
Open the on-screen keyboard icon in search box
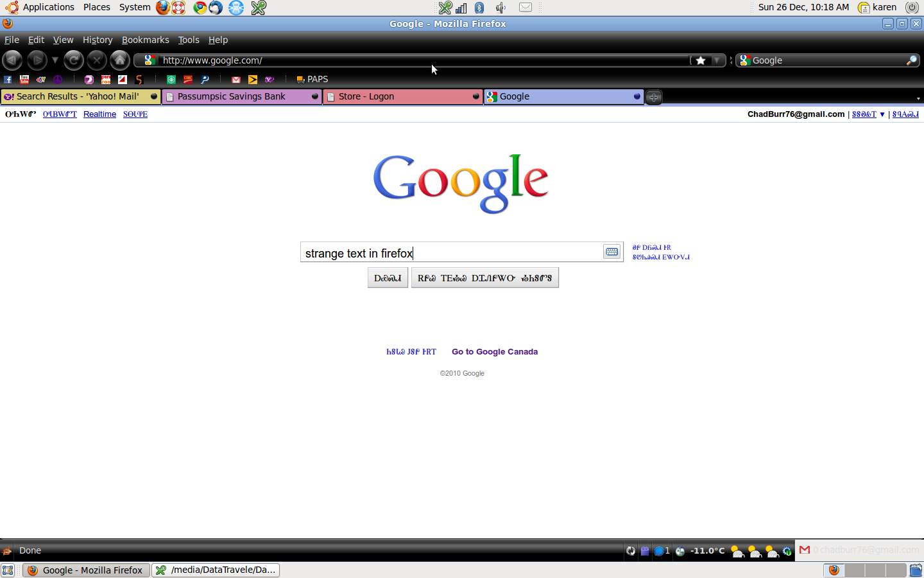(x=612, y=252)
